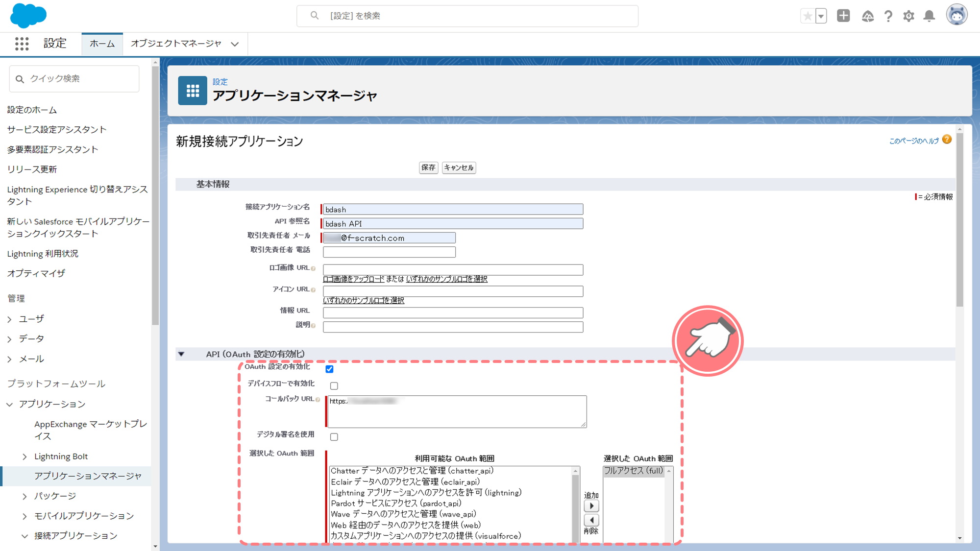Select Web 経由のデータへのアクセスを提供 (web) scope
Viewport: 980px width, 551px height.
(406, 525)
